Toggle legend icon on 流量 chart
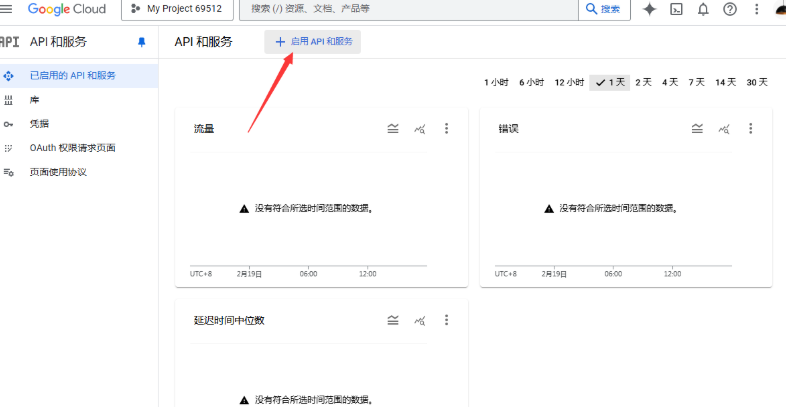 tap(393, 128)
